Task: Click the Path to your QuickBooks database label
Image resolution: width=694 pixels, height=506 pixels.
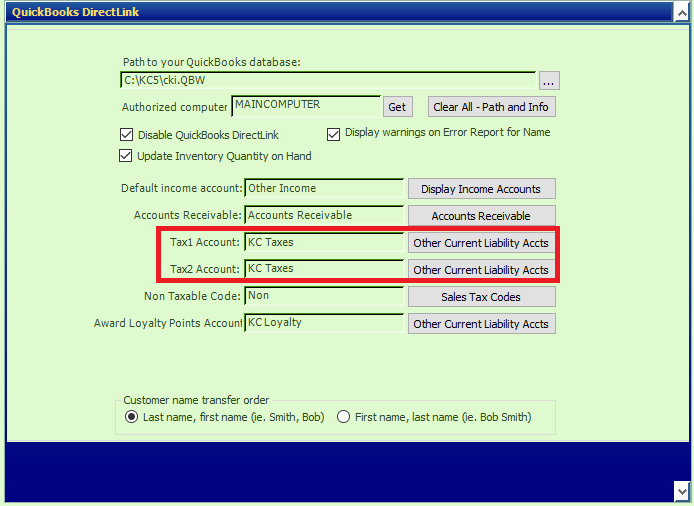Action: coord(212,62)
